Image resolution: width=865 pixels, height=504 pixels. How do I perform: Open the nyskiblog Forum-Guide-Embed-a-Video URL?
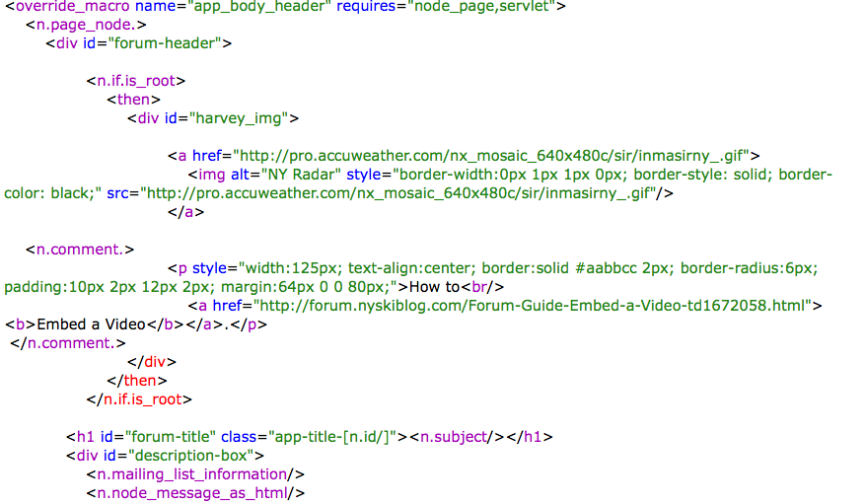533,306
